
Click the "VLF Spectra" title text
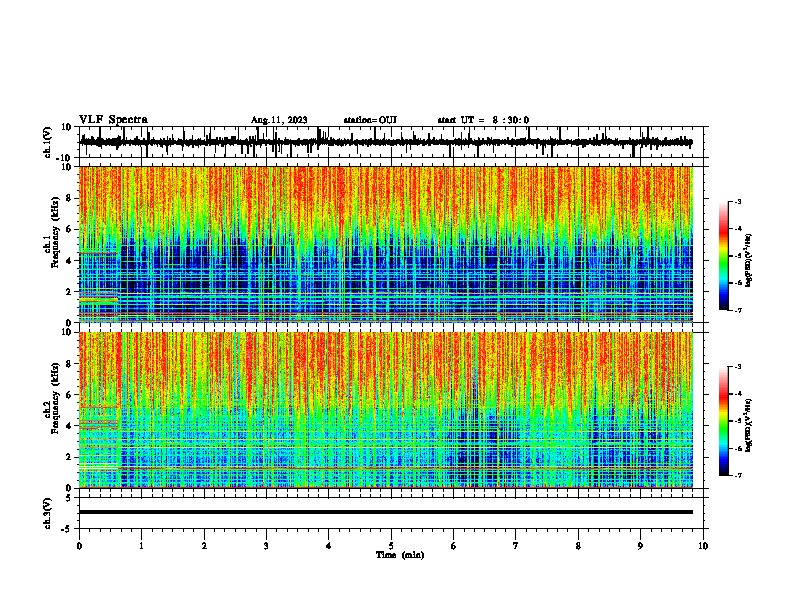click(x=113, y=120)
